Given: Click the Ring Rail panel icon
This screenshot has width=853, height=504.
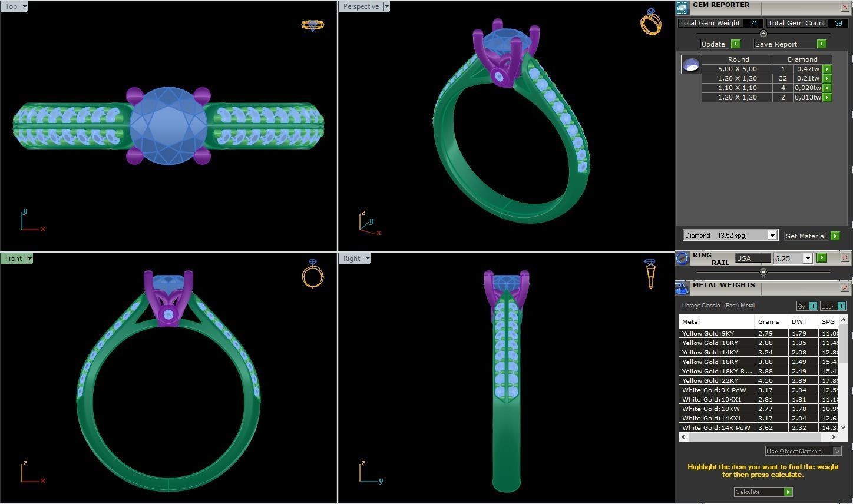Looking at the screenshot, I should (682, 258).
